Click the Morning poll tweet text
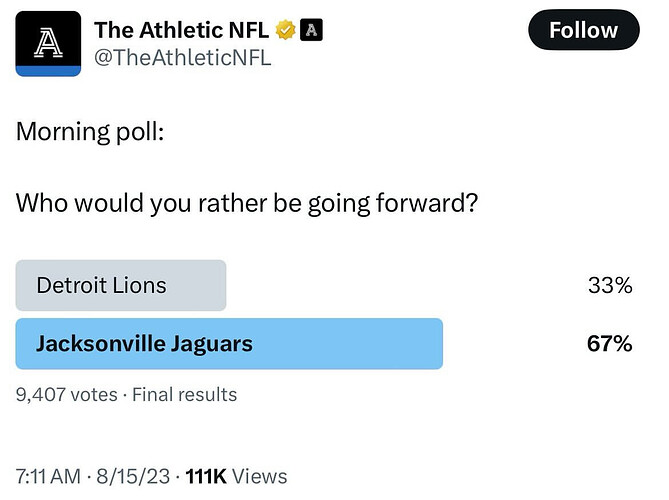Screen dimensions: 669x500 pyautogui.click(x=90, y=131)
